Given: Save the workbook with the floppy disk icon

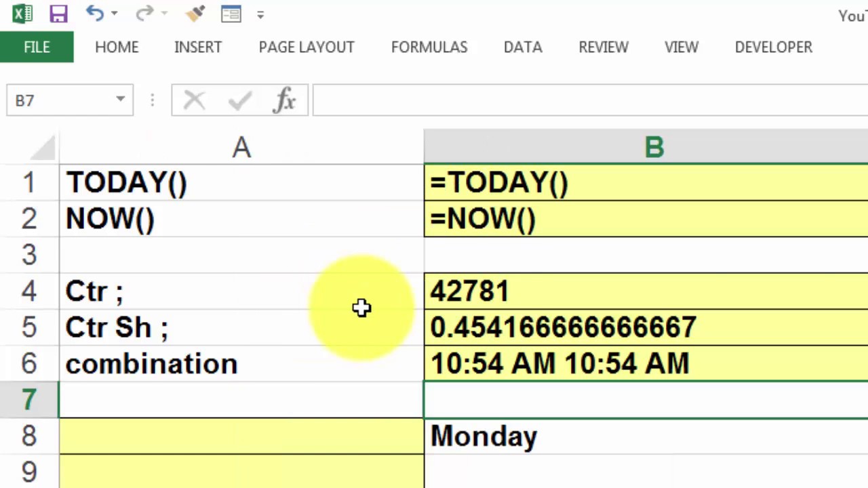Looking at the screenshot, I should pyautogui.click(x=58, y=14).
